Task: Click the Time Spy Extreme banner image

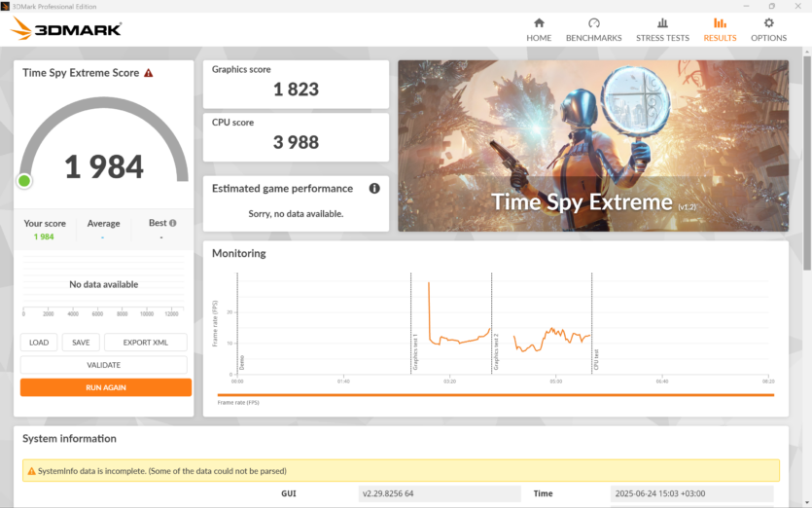Action: pyautogui.click(x=593, y=146)
